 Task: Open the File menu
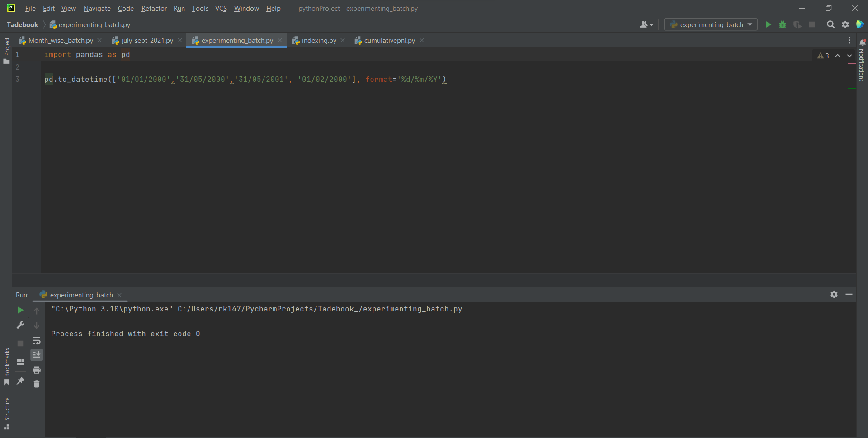(x=30, y=8)
